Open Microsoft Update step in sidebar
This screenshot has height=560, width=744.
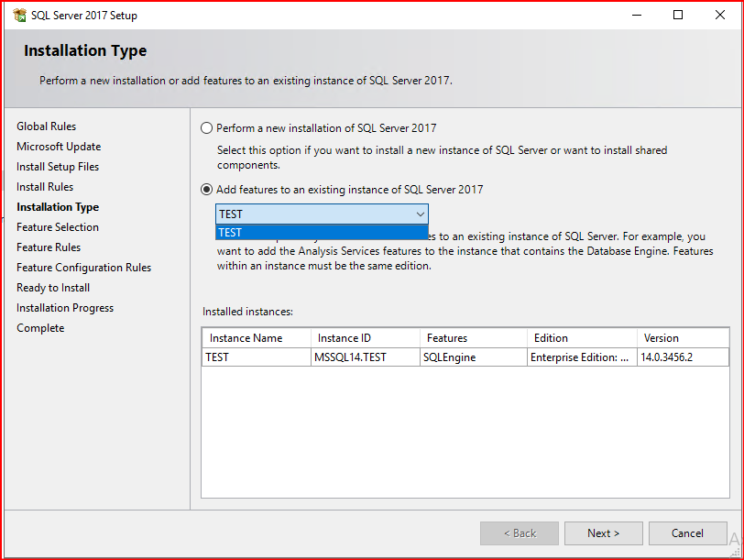click(59, 147)
